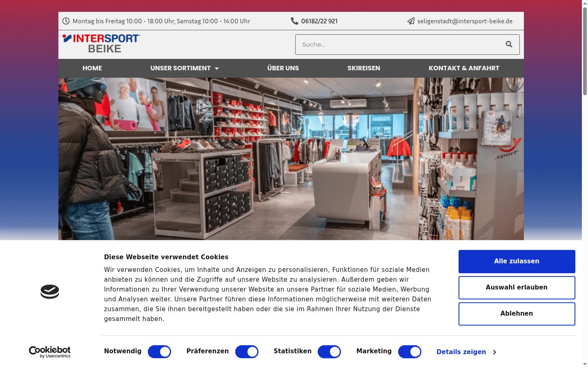Show cookie details via Details zeigen
This screenshot has width=588, height=368.
(461, 352)
